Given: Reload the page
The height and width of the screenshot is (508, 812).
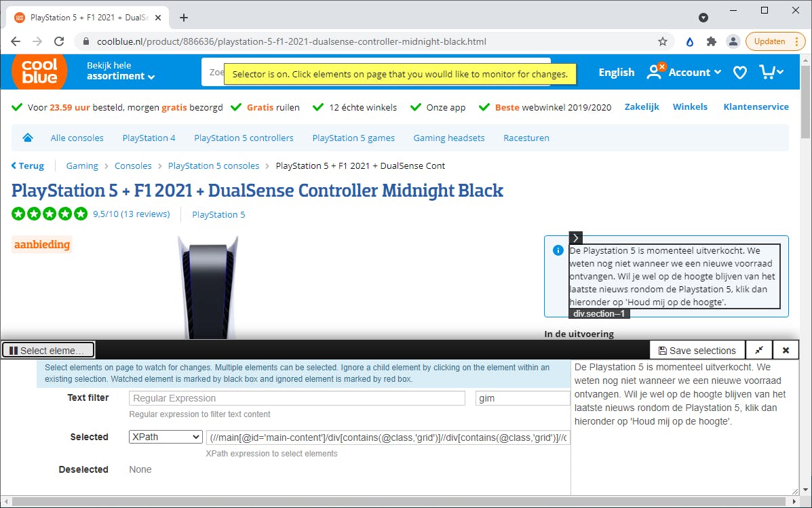Looking at the screenshot, I should pos(59,41).
